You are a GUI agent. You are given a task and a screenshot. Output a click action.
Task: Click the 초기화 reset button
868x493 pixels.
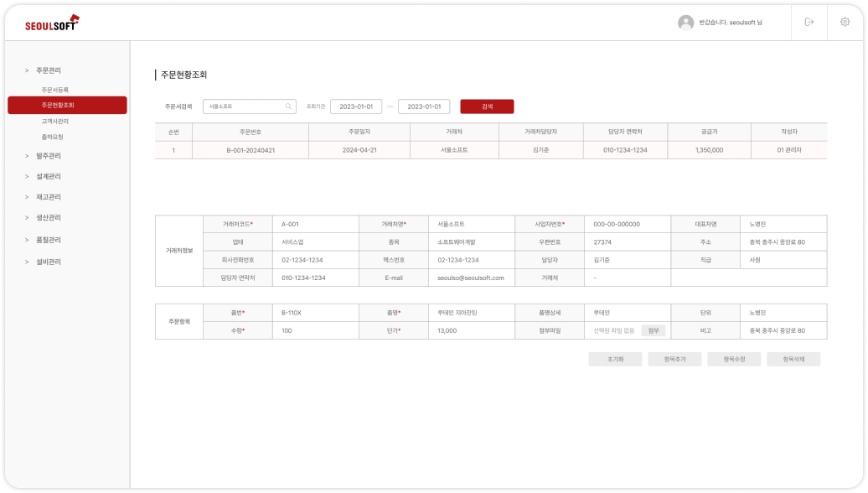tap(615, 359)
